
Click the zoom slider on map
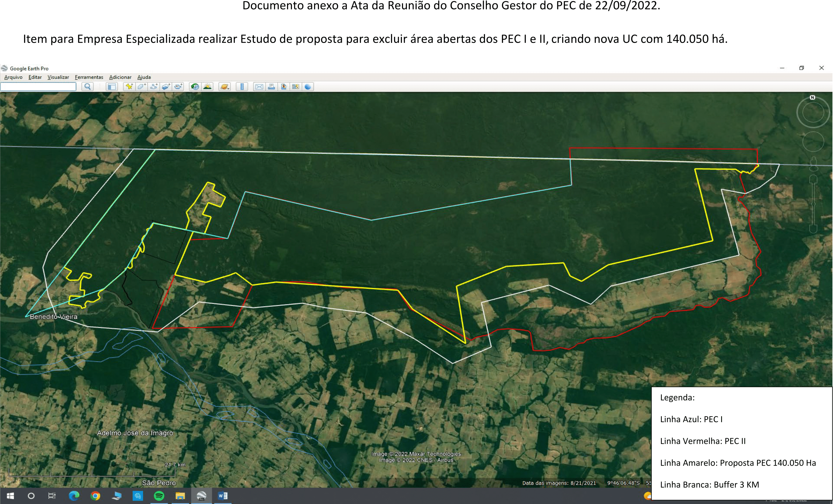[x=814, y=204]
